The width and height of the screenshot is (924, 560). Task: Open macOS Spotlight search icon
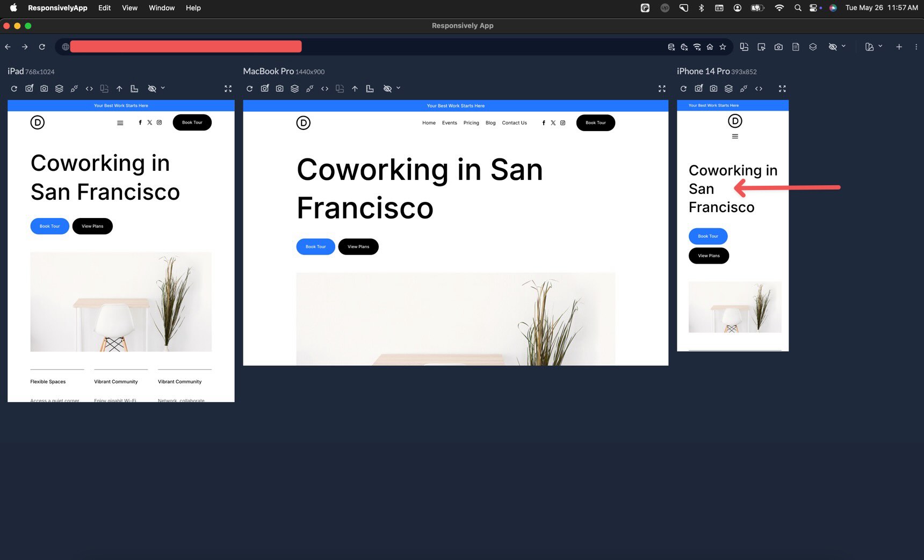point(798,8)
